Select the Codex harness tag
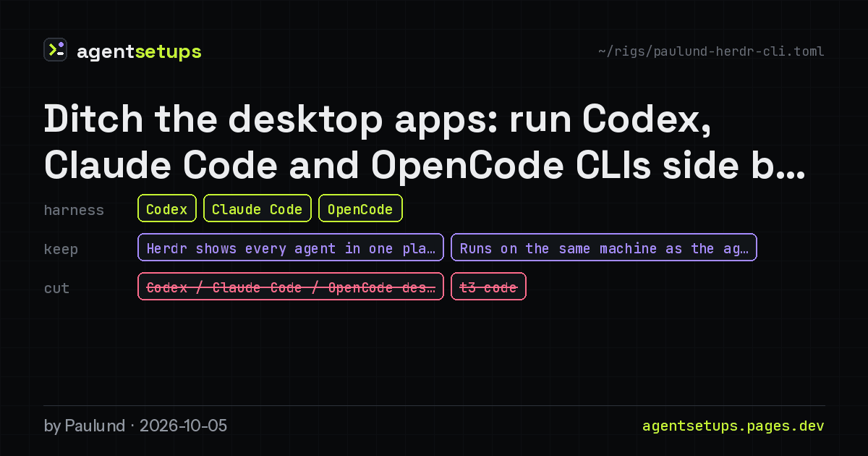 click(x=167, y=208)
